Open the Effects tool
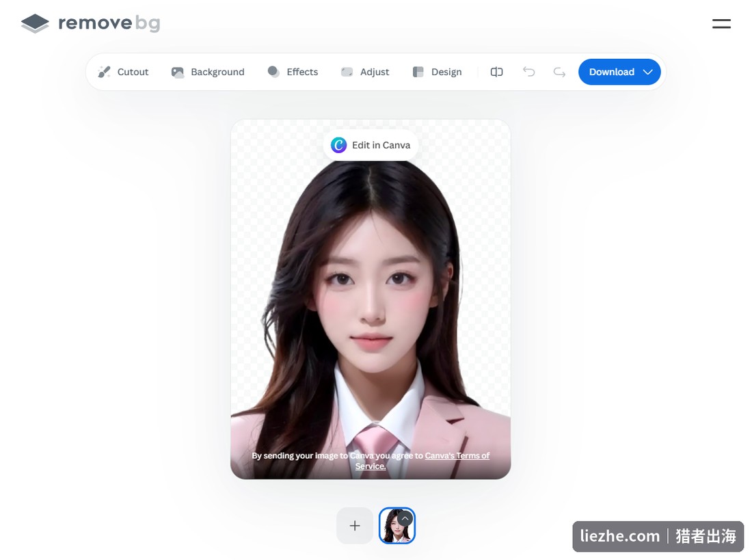The height and width of the screenshot is (560, 752). point(293,72)
